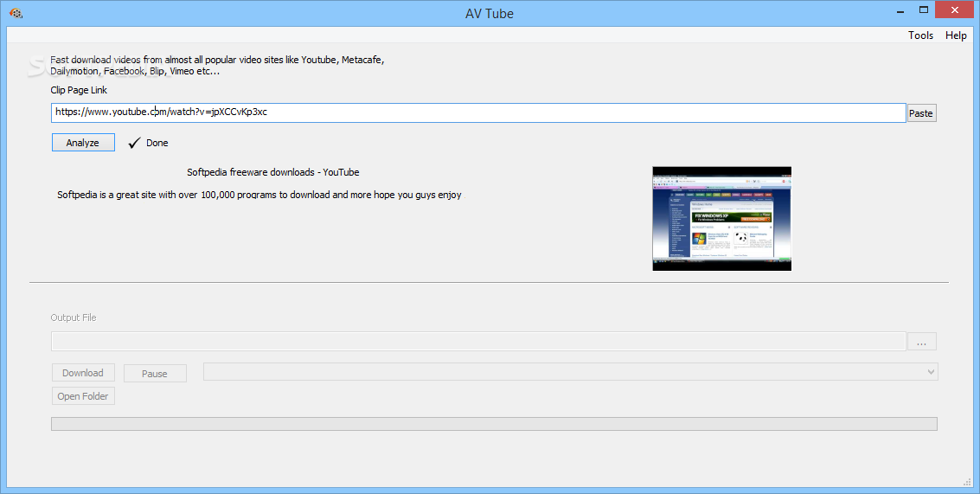This screenshot has width=980, height=494.
Task: Click the AV Tube app icon in title bar
Action: 16,12
